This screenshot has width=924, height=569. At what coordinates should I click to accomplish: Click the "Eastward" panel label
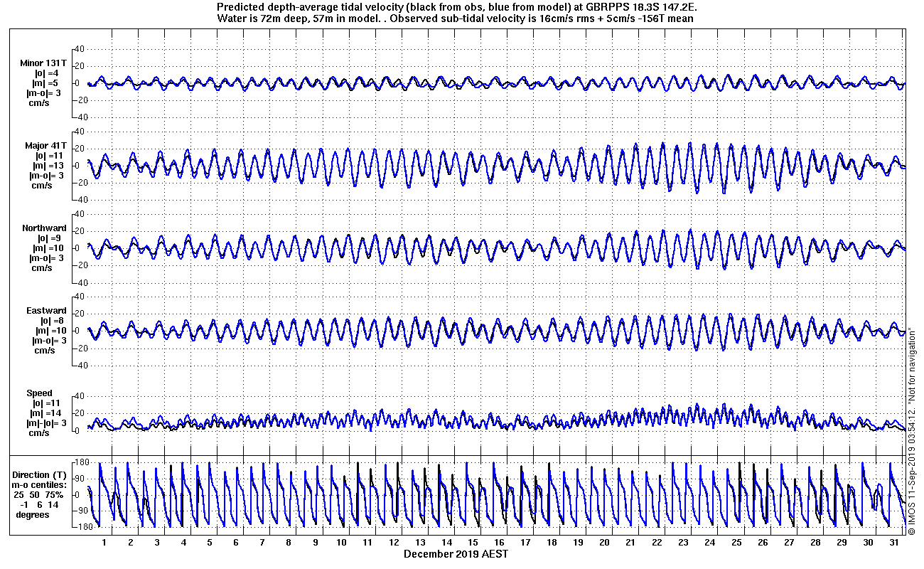pyautogui.click(x=46, y=311)
